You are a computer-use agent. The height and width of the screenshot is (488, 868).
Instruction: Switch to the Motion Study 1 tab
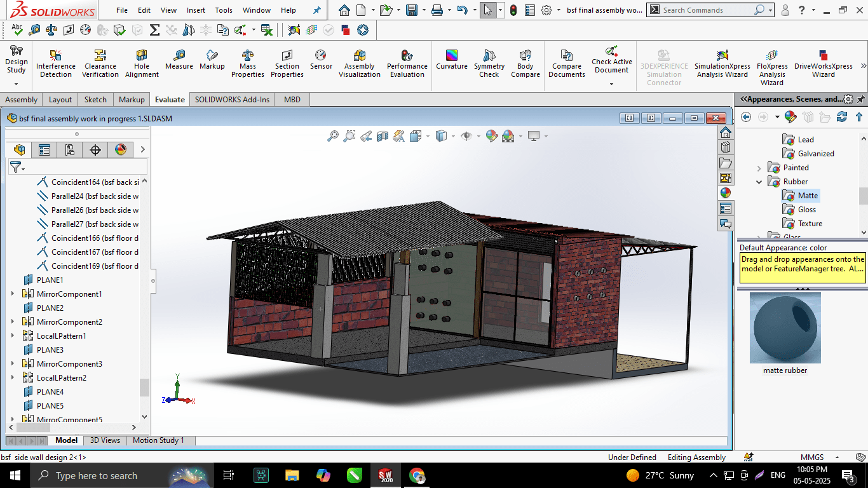(x=158, y=440)
